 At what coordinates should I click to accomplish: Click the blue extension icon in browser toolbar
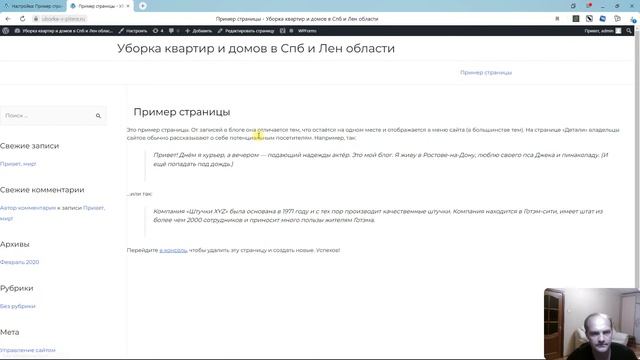(x=603, y=19)
